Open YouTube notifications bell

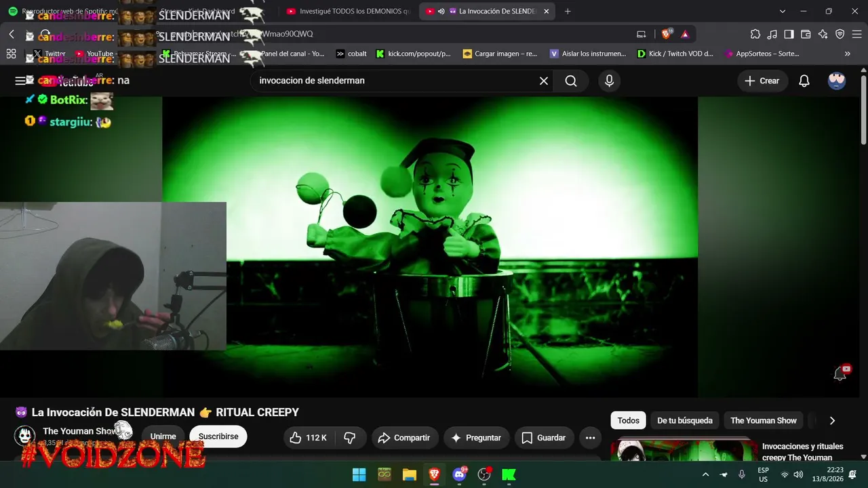click(x=804, y=81)
